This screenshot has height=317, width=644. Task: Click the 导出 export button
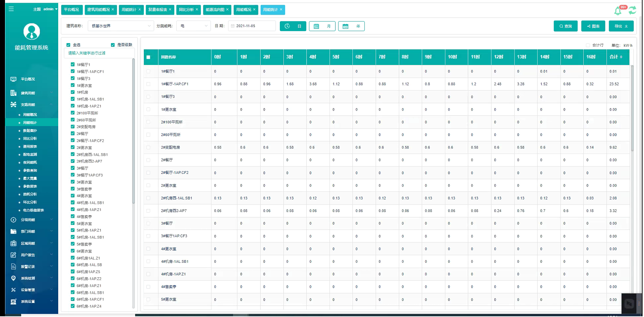pos(621,26)
